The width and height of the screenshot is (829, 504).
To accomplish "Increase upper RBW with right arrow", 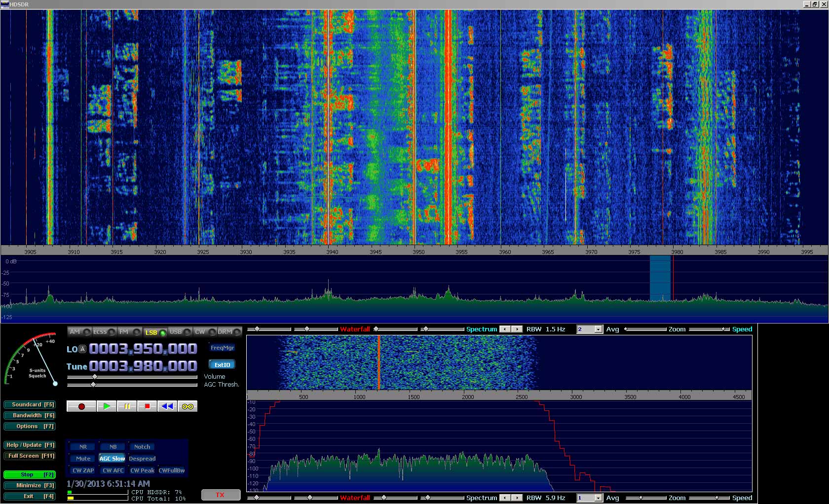I will (517, 329).
